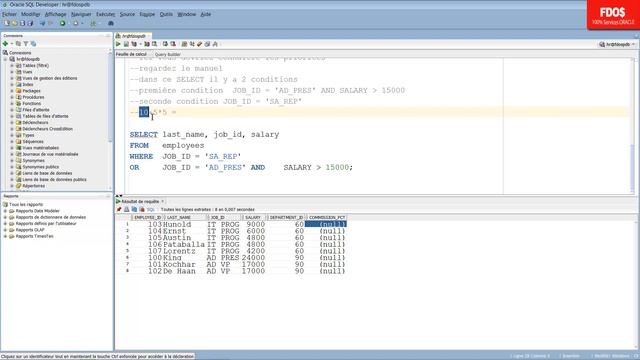Expand Rapports Data Modeler node

click(5, 211)
